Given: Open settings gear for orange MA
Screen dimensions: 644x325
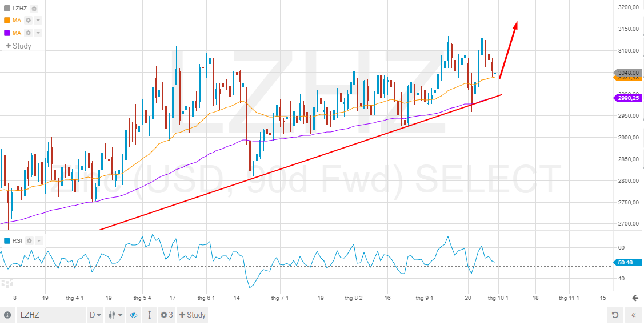Looking at the screenshot, I should click(29, 21).
